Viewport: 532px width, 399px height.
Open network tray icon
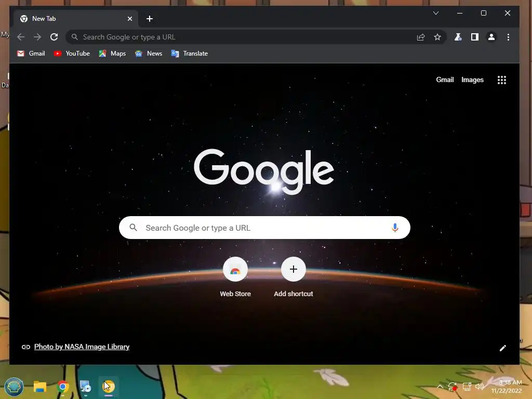[x=467, y=387]
